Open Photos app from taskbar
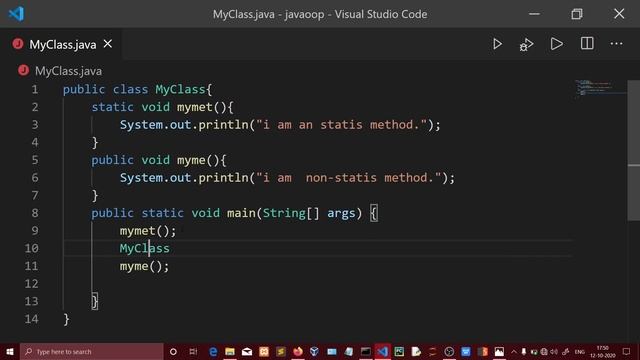The width and height of the screenshot is (640, 360). coord(499,351)
